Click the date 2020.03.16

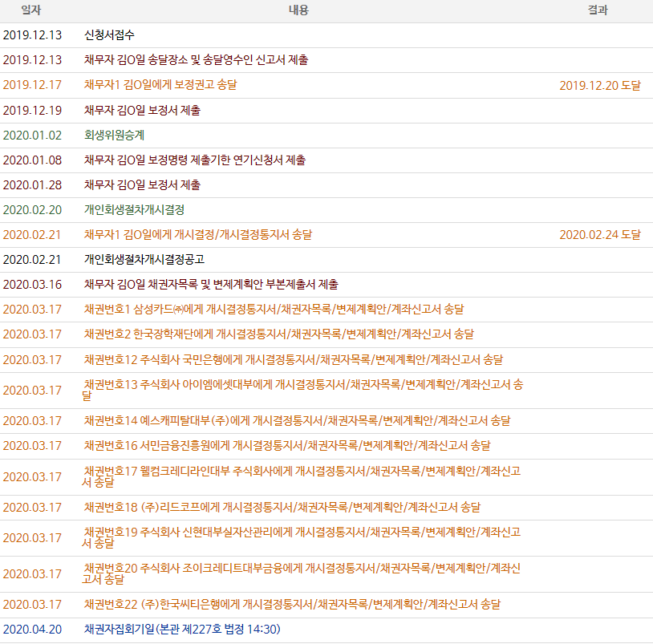[32, 285]
